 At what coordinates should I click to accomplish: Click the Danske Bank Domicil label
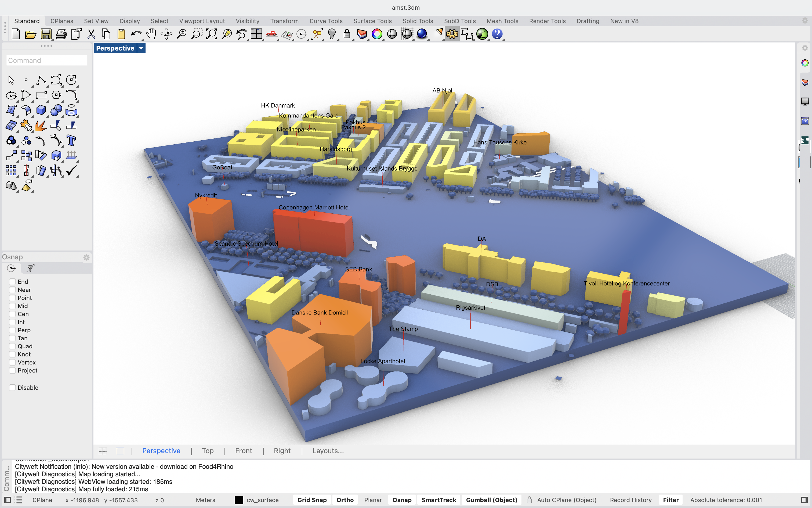pyautogui.click(x=320, y=312)
